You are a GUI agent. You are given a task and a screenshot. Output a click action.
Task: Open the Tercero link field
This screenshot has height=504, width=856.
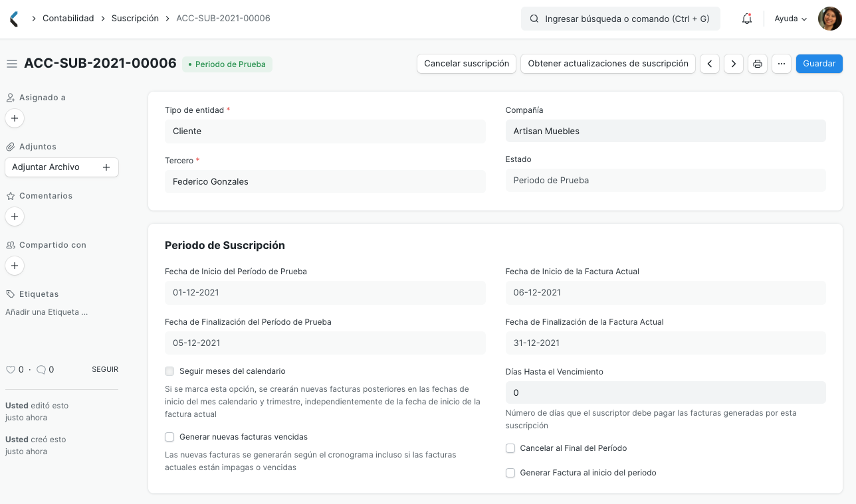pos(325,181)
